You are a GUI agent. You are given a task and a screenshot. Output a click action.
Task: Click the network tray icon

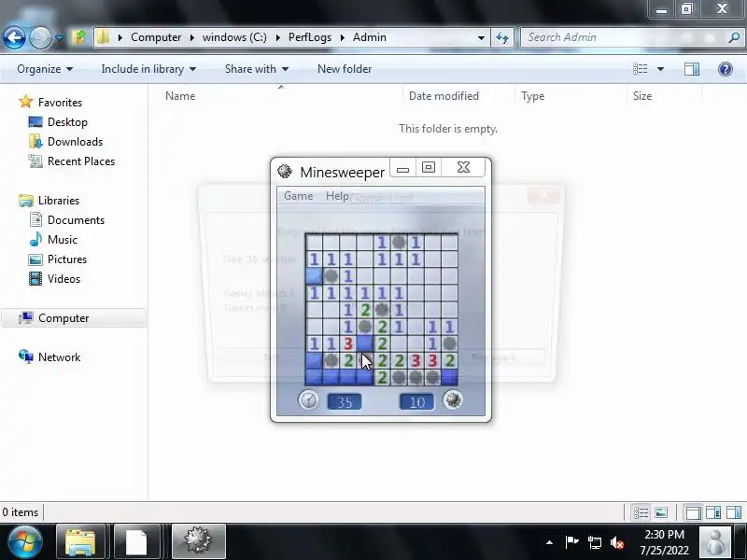tap(595, 542)
